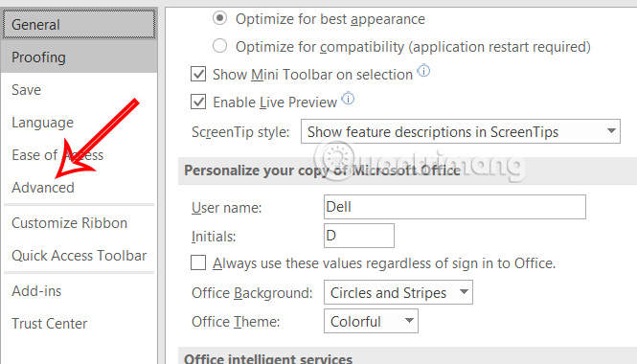Check Always use these values checkbox
Viewport: 637px width, 364px height.
(x=198, y=262)
